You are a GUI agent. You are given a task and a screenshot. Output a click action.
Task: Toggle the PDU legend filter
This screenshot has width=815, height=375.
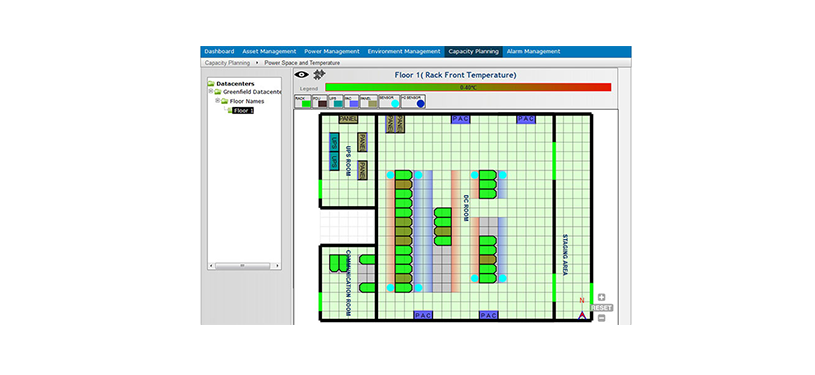(x=320, y=101)
